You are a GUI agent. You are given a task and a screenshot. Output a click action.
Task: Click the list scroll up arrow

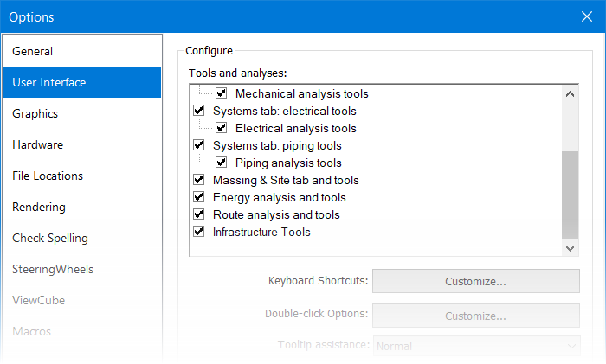point(570,93)
